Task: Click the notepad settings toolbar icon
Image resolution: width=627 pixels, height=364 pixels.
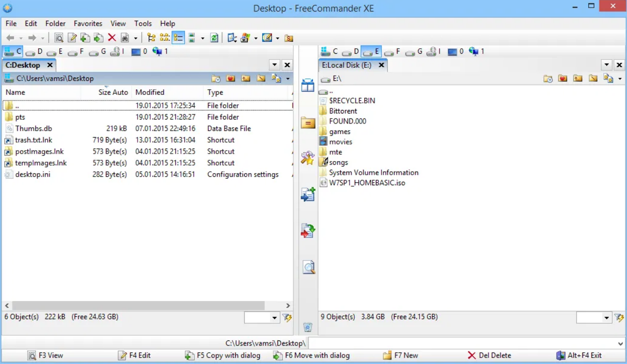Action: [267, 38]
